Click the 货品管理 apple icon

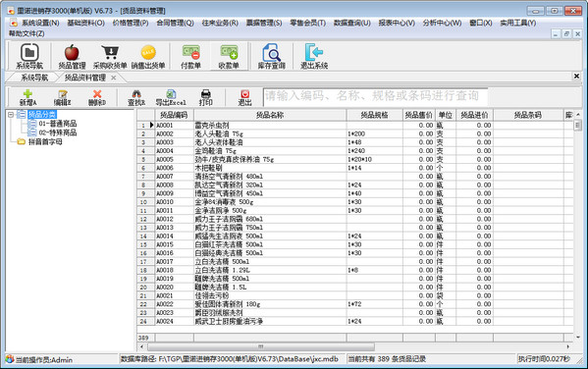[72, 56]
